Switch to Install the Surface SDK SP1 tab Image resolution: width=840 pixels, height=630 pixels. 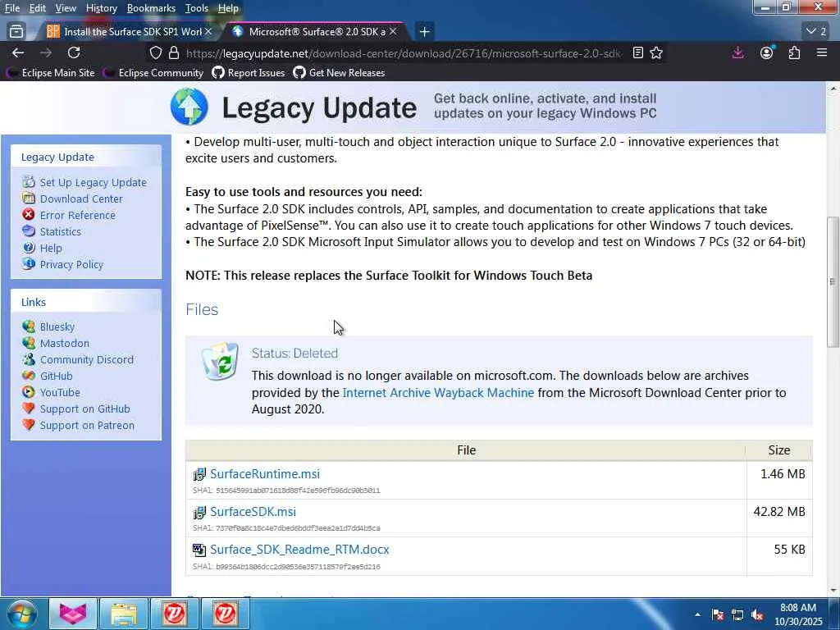click(x=127, y=32)
